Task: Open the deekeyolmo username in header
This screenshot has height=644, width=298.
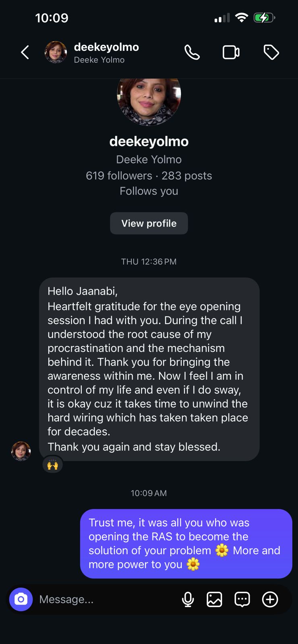Action: point(106,47)
